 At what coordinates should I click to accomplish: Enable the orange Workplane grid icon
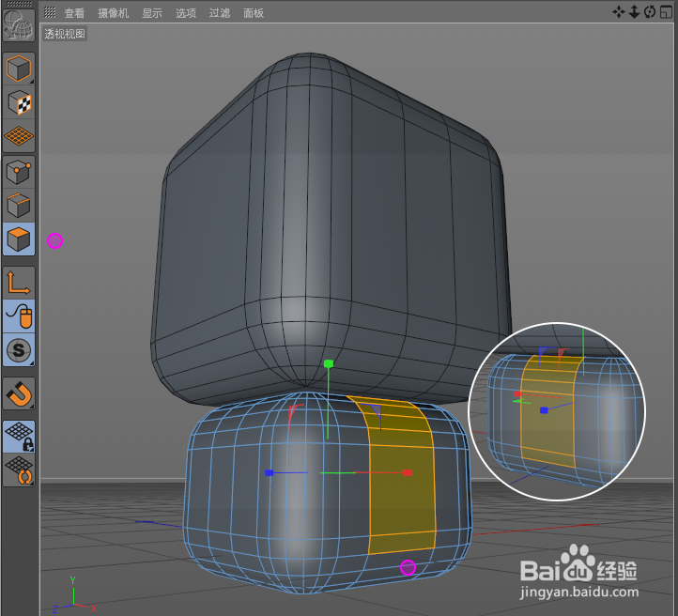coord(19,136)
